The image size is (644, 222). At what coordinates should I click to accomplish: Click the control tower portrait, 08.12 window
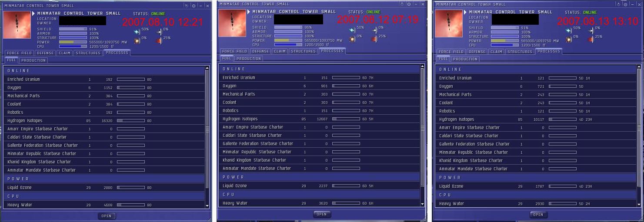click(232, 23)
